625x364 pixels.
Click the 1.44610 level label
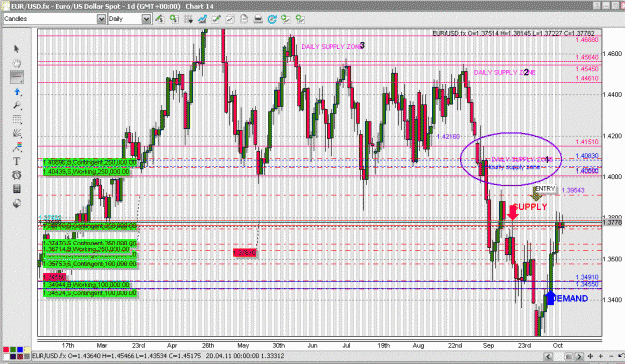pos(587,78)
